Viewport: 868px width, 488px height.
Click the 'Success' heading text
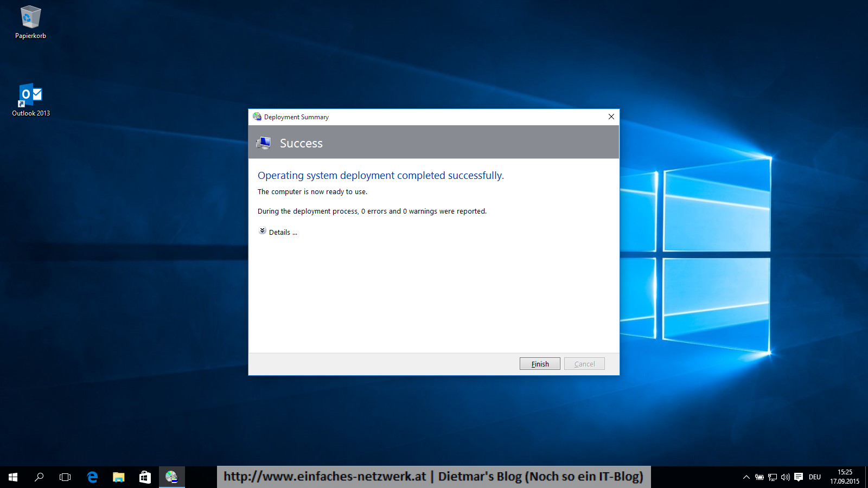pos(301,143)
